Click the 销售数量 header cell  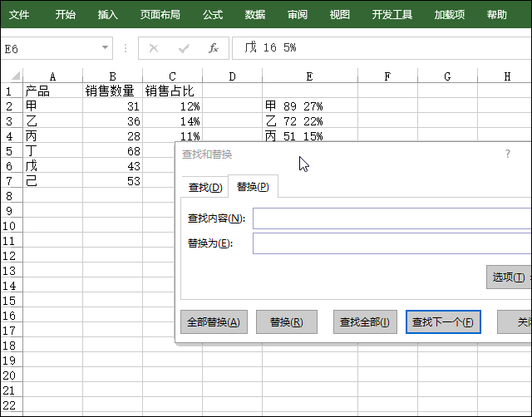[x=113, y=91]
